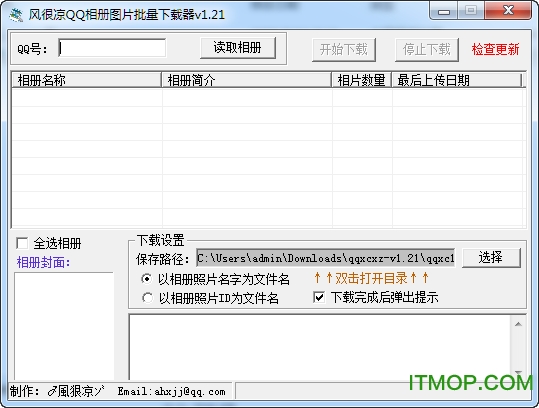
Task: Minimize the window
Action: pos(444,11)
